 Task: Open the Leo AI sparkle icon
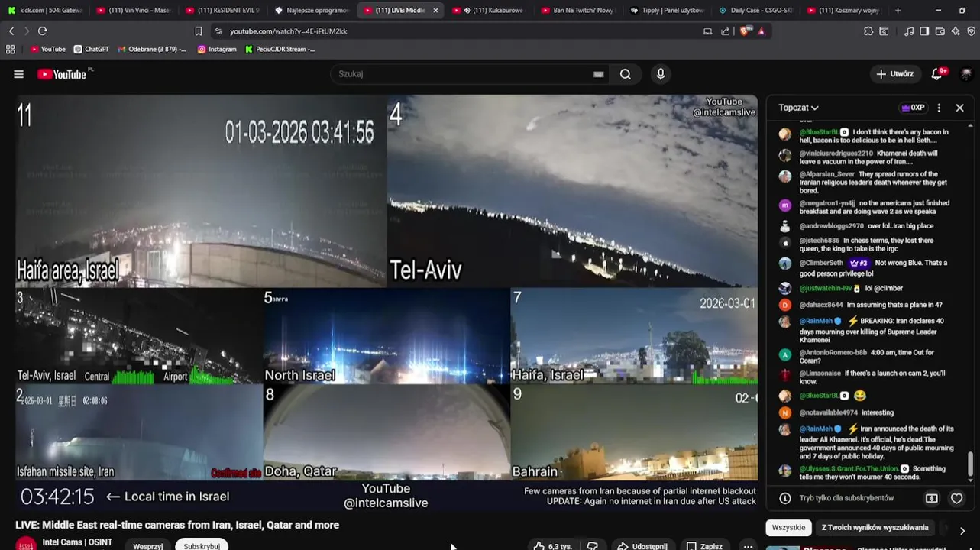[x=956, y=31]
